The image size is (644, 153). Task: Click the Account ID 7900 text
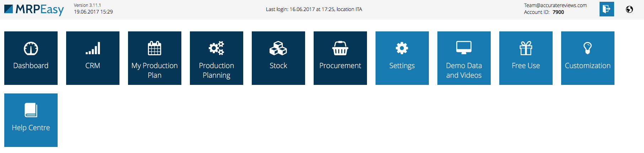point(544,12)
